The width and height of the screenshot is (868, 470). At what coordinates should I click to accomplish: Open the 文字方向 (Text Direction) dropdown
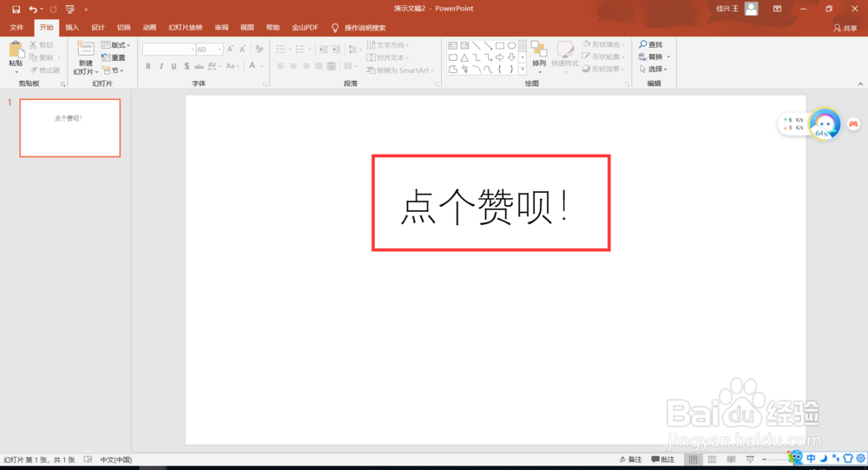click(387, 45)
